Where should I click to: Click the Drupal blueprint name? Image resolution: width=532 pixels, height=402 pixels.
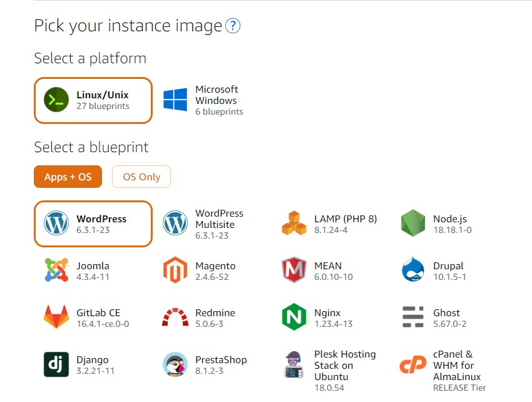448,266
